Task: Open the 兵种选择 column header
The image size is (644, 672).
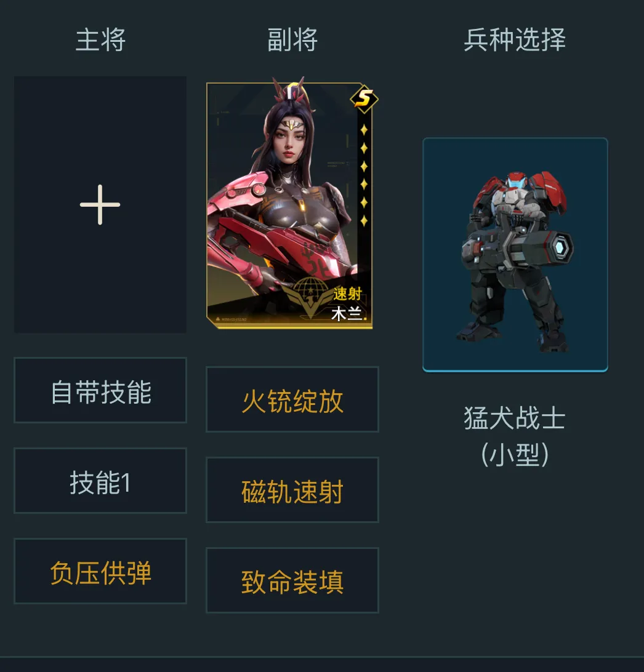Action: pyautogui.click(x=515, y=40)
